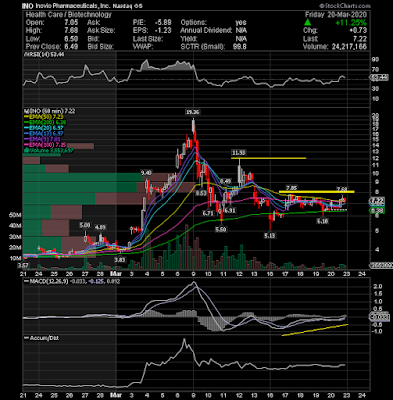Click the Open value 7.05
Image resolution: width=393 pixels, height=400 pixels.
point(71,23)
